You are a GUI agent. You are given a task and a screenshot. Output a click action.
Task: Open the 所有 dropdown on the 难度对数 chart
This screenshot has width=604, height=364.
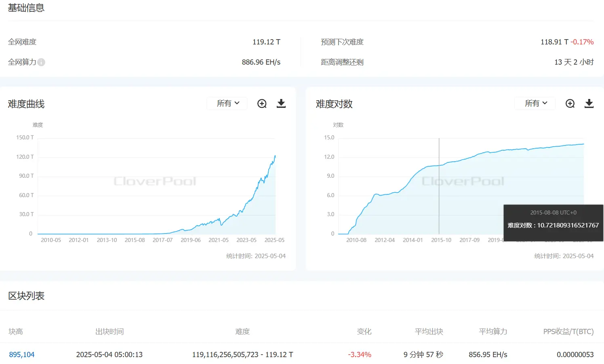(535, 103)
